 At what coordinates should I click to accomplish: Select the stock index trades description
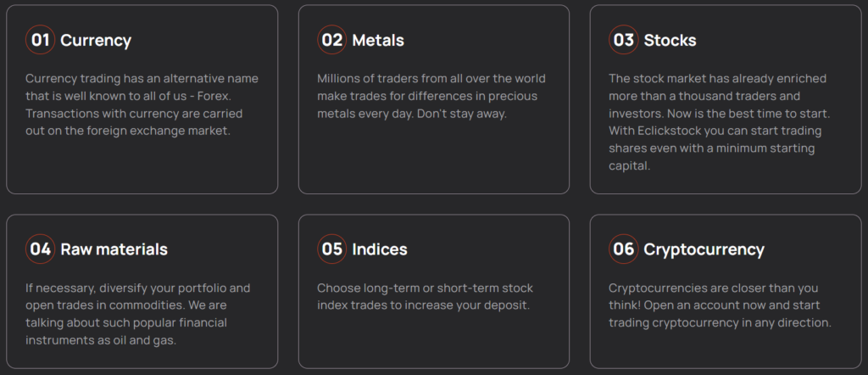pos(425,296)
